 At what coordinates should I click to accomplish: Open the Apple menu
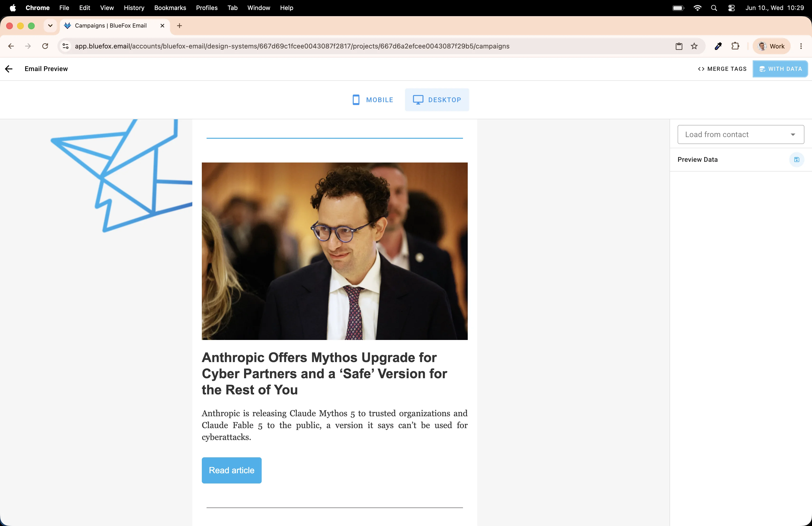(x=13, y=8)
